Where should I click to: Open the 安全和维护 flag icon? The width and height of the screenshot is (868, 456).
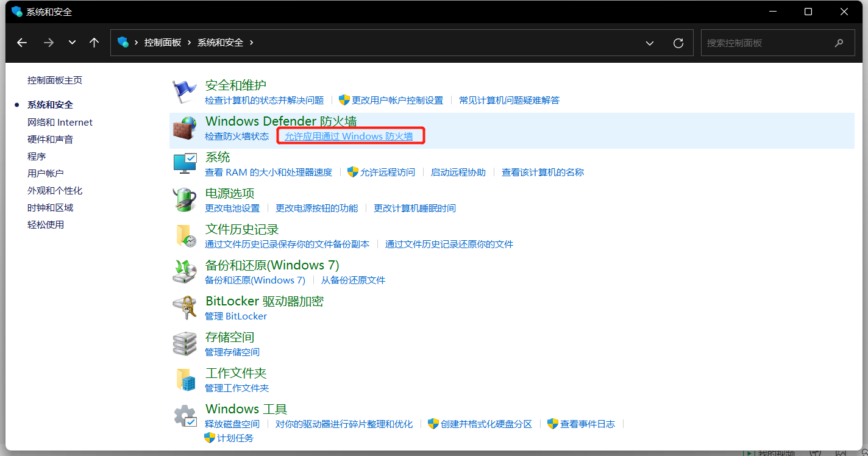[x=185, y=92]
